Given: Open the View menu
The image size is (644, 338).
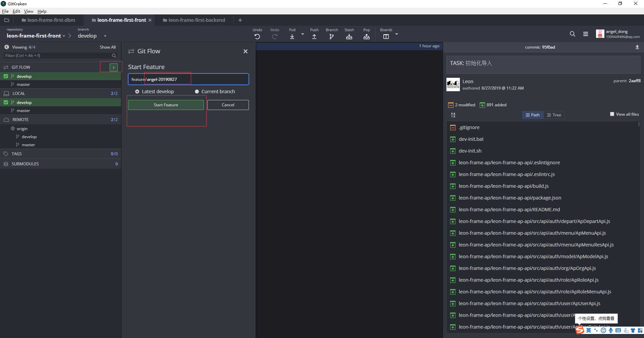Looking at the screenshot, I should (x=29, y=11).
